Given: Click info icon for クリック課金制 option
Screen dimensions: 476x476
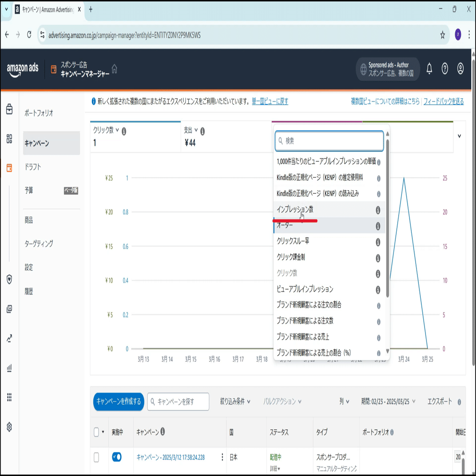Looking at the screenshot, I should pyautogui.click(x=378, y=258).
